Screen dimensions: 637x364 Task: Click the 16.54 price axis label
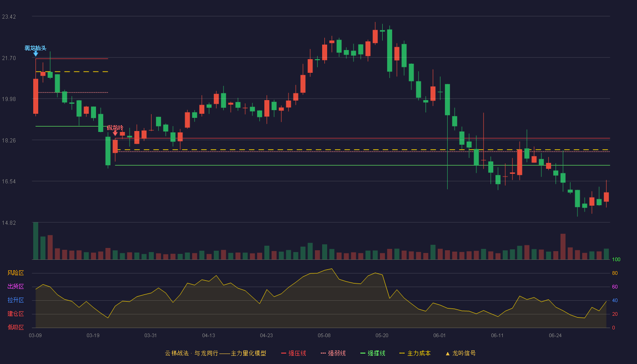click(9, 182)
